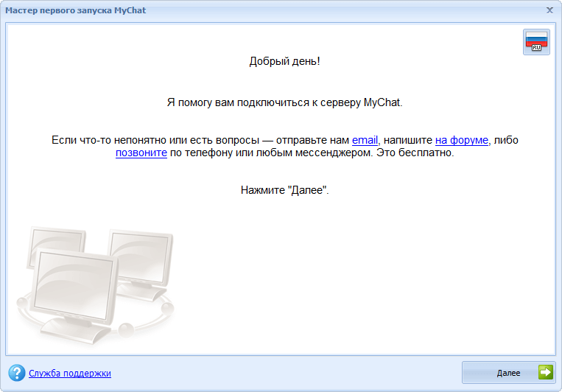
Task: Follow the "на форуме" link
Action: pyautogui.click(x=461, y=140)
